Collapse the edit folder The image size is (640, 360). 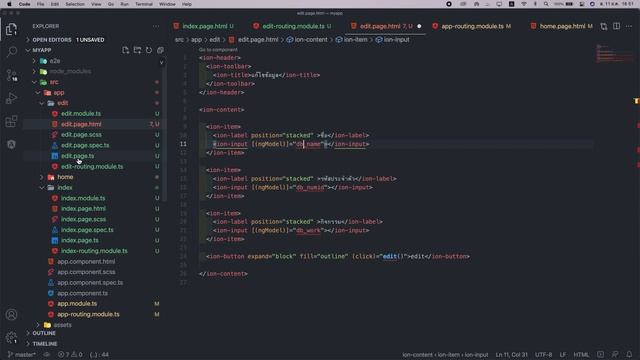62,103
